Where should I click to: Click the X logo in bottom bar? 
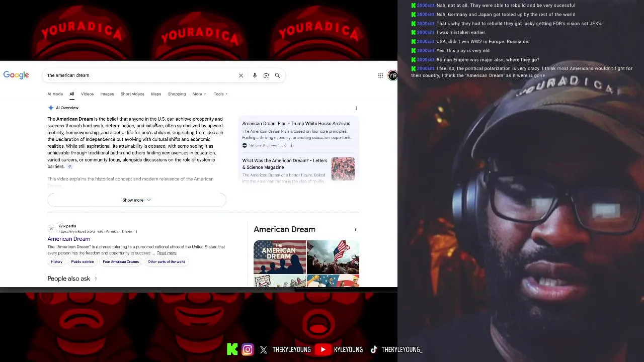264,349
